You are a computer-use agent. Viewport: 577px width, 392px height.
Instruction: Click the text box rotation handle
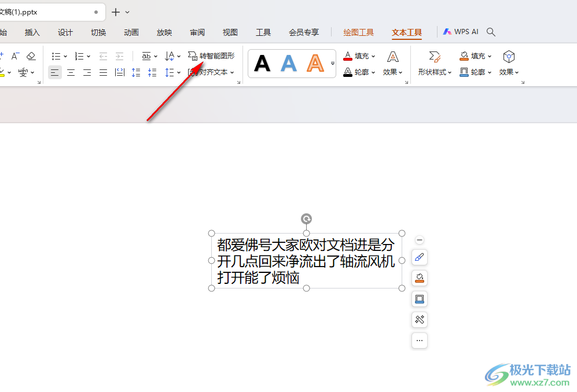click(x=306, y=219)
